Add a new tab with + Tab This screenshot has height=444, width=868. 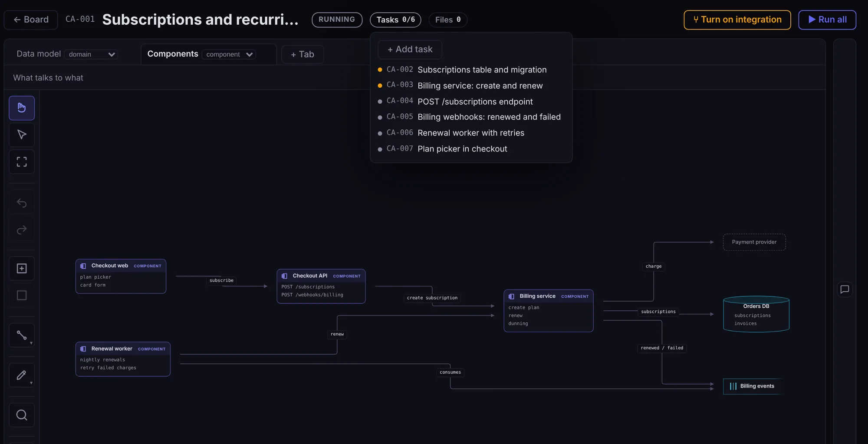pos(302,55)
